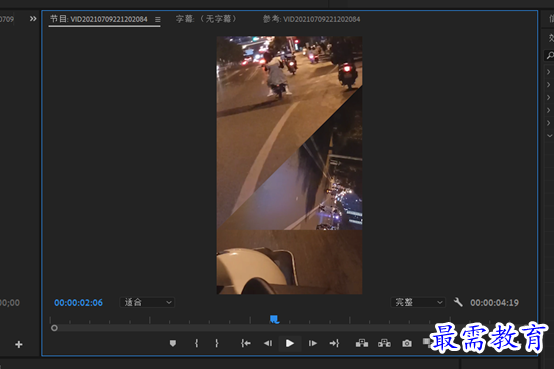554x369 pixels.
Task: Click the Mark In bracket icon
Action: pos(196,343)
